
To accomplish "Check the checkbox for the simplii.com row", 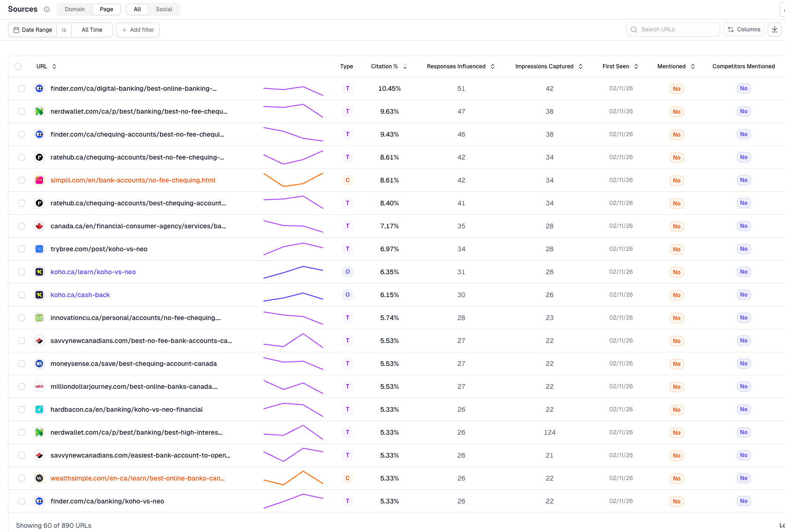I will (x=22, y=180).
